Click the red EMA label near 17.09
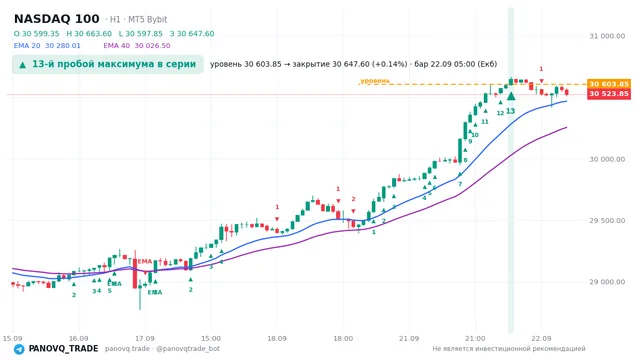This screenshot has height=360, width=640. (144, 261)
